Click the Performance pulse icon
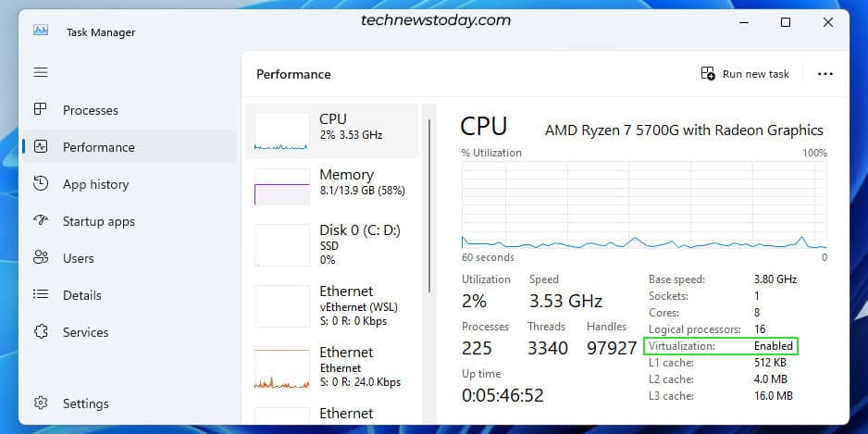 pos(41,147)
